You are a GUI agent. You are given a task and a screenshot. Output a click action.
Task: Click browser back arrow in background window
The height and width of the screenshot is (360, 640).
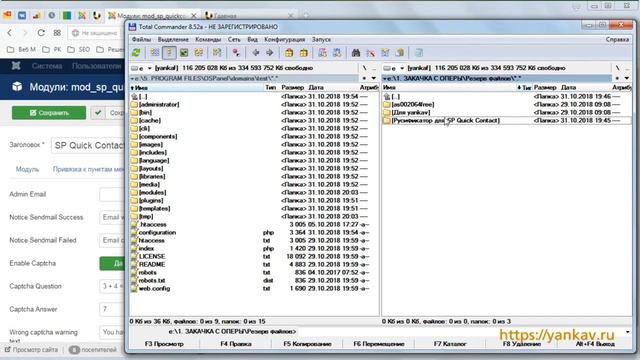coord(9,33)
